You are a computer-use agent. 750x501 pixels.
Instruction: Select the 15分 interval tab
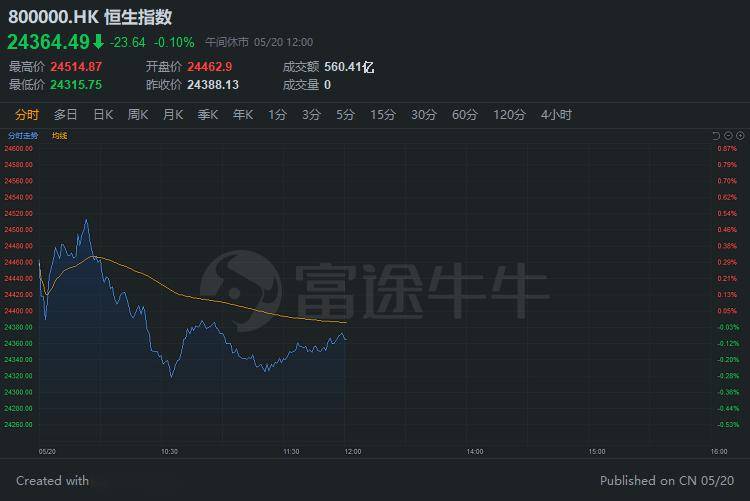pos(383,115)
